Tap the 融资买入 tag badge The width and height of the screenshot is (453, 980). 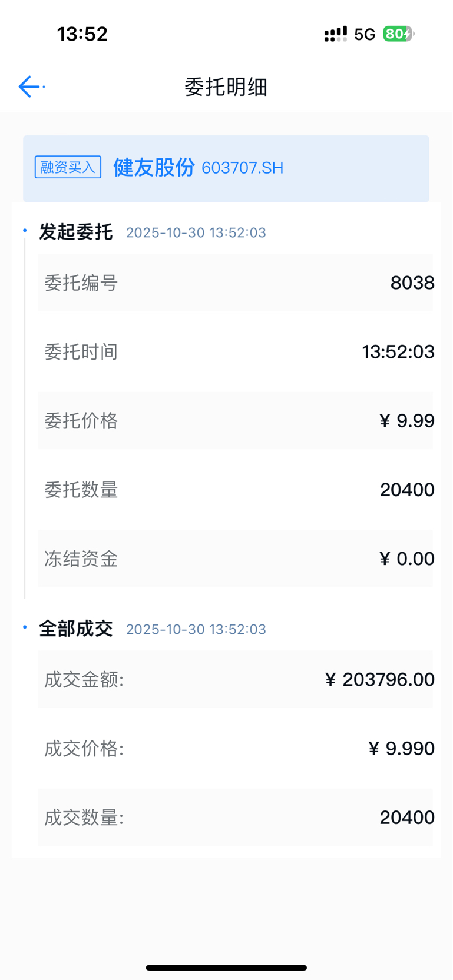(68, 167)
